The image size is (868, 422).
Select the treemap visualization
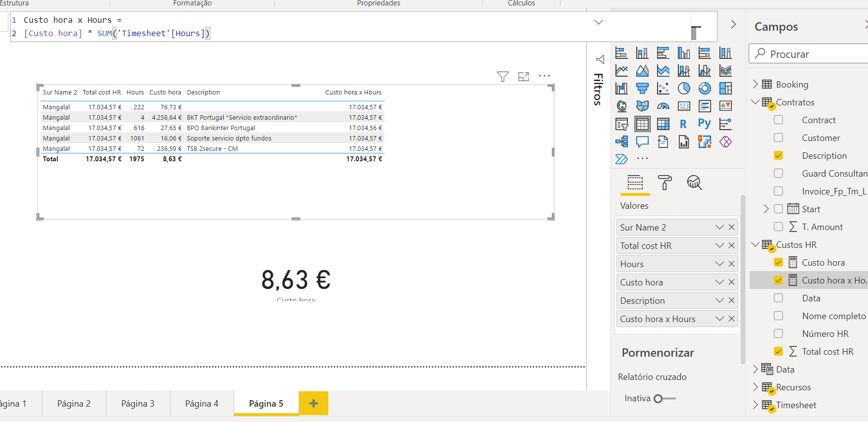coord(725,89)
